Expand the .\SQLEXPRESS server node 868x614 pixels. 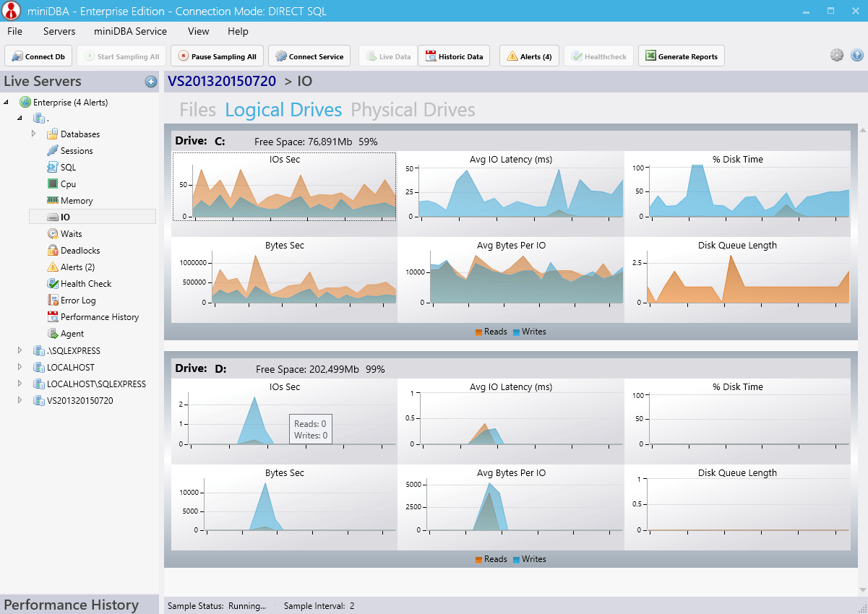tap(20, 350)
